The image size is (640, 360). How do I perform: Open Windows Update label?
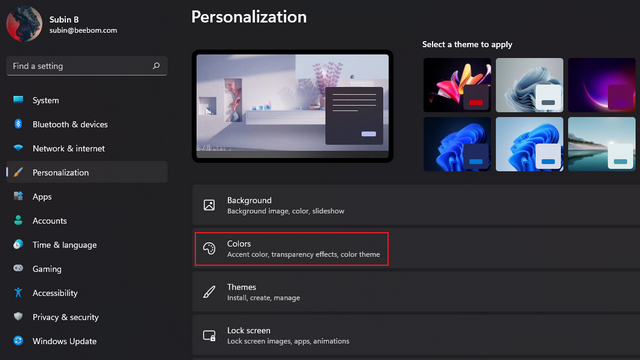[x=64, y=341]
